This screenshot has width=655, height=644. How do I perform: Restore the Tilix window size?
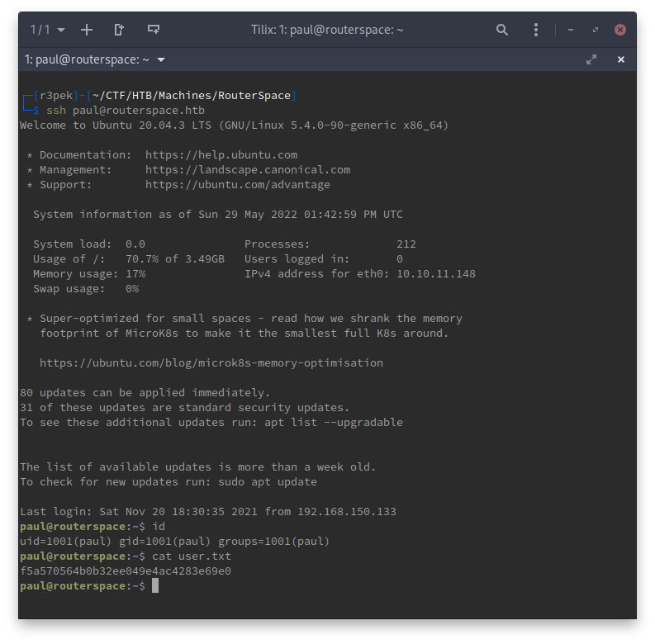595,30
